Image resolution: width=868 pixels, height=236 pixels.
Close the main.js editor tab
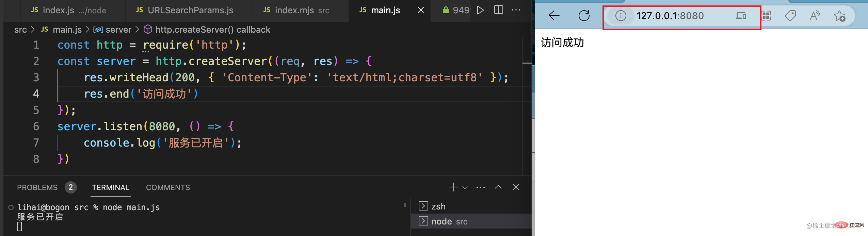[421, 10]
